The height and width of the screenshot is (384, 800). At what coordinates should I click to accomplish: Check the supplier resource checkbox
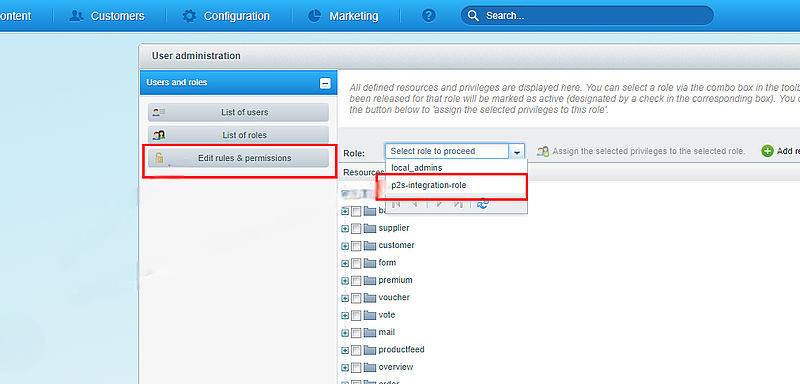356,228
